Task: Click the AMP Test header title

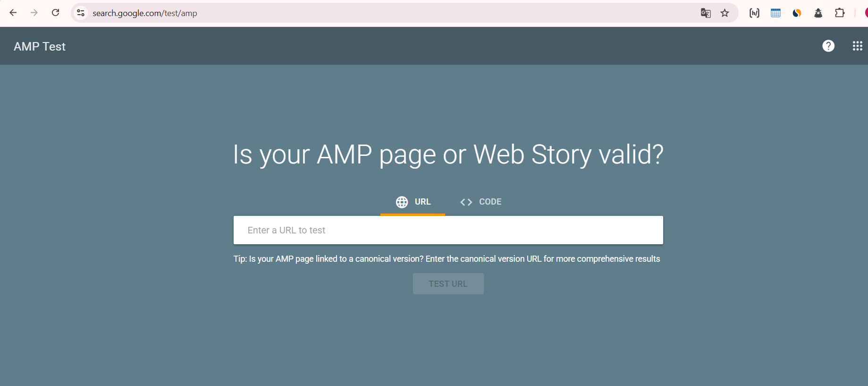Action: [40, 46]
